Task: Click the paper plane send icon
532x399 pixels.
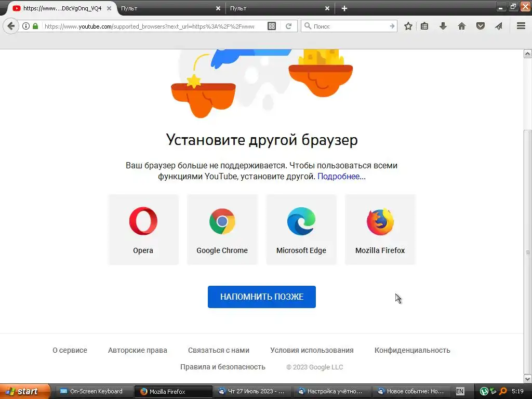Action: (x=499, y=26)
